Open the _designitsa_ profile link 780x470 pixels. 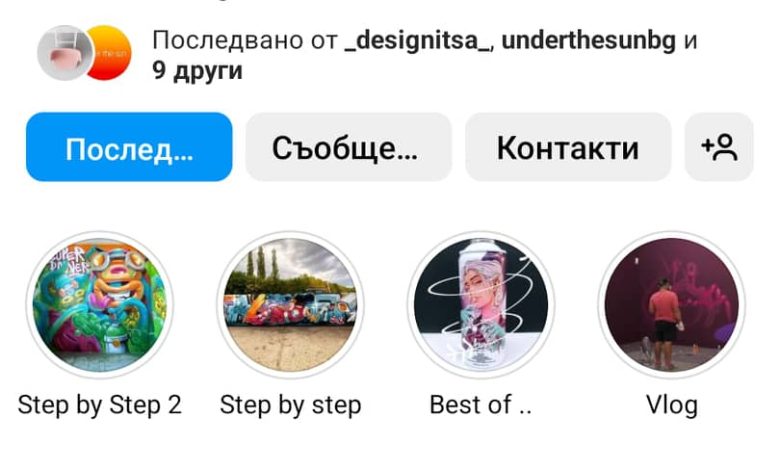point(417,41)
